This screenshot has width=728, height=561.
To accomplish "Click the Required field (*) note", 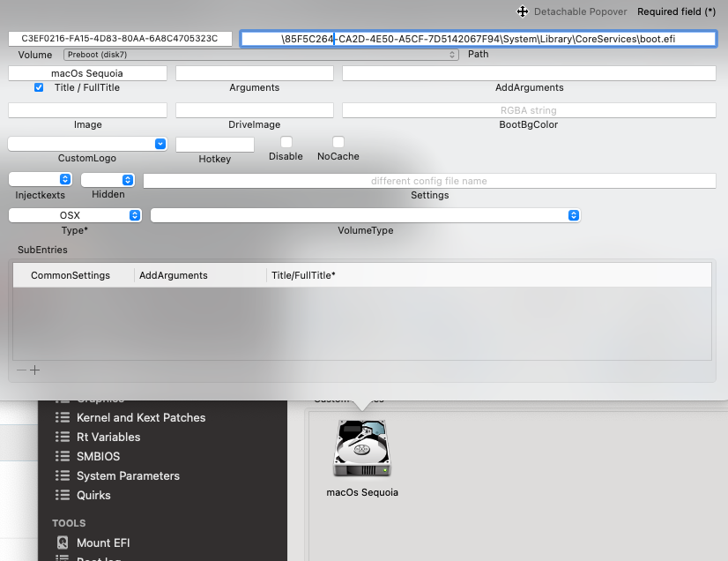I will (x=676, y=11).
